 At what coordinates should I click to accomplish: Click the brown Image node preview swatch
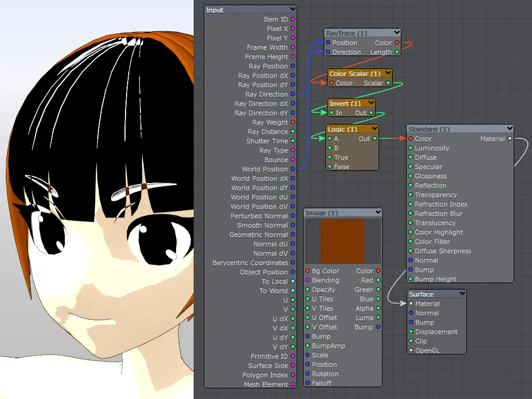[343, 242]
